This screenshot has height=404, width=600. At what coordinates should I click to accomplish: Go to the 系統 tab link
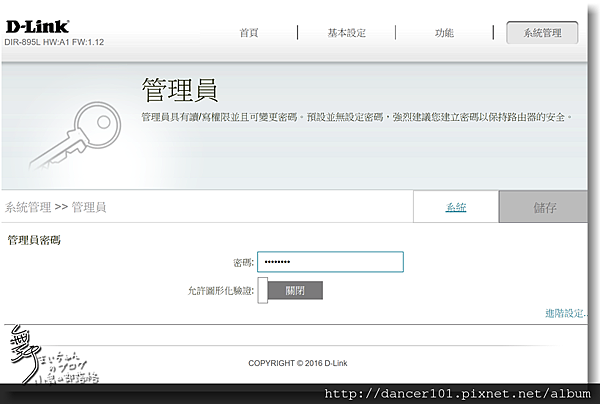pyautogui.click(x=456, y=207)
